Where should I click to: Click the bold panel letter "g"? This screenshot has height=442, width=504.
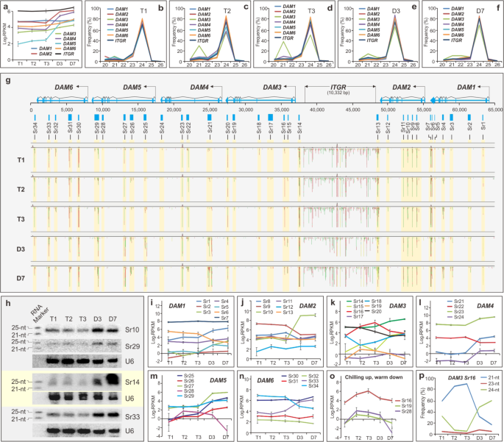tap(8, 79)
